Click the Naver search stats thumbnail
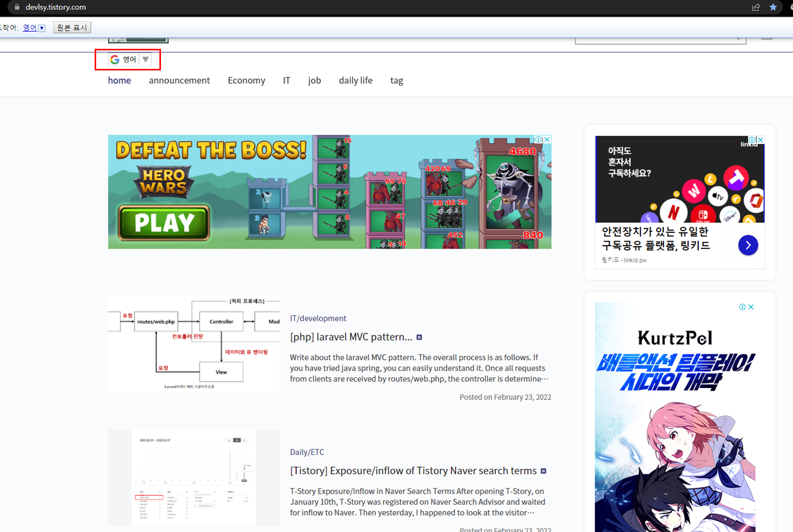The width and height of the screenshot is (793, 532). pyautogui.click(x=194, y=477)
